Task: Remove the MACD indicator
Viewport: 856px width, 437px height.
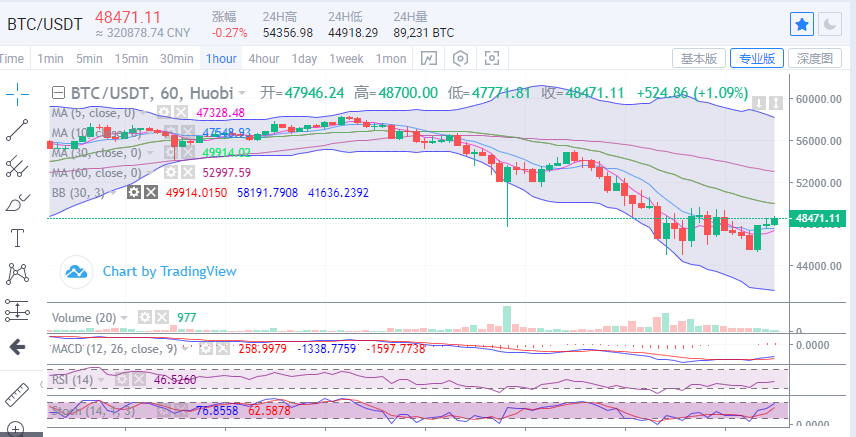Action: point(223,349)
